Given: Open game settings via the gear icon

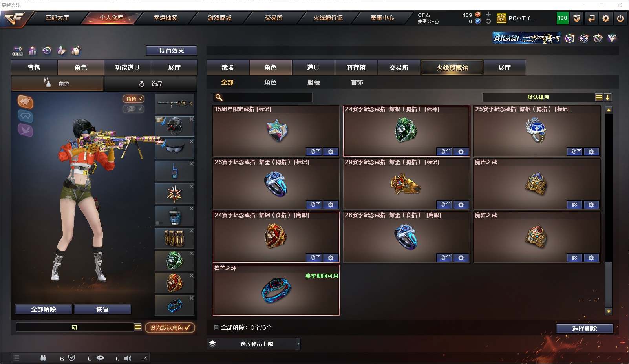Looking at the screenshot, I should coord(606,18).
